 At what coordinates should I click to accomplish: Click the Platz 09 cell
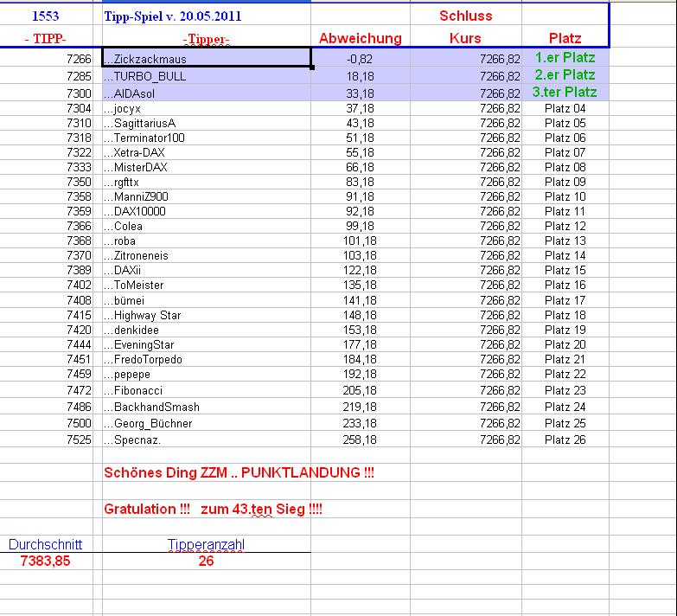(565, 182)
